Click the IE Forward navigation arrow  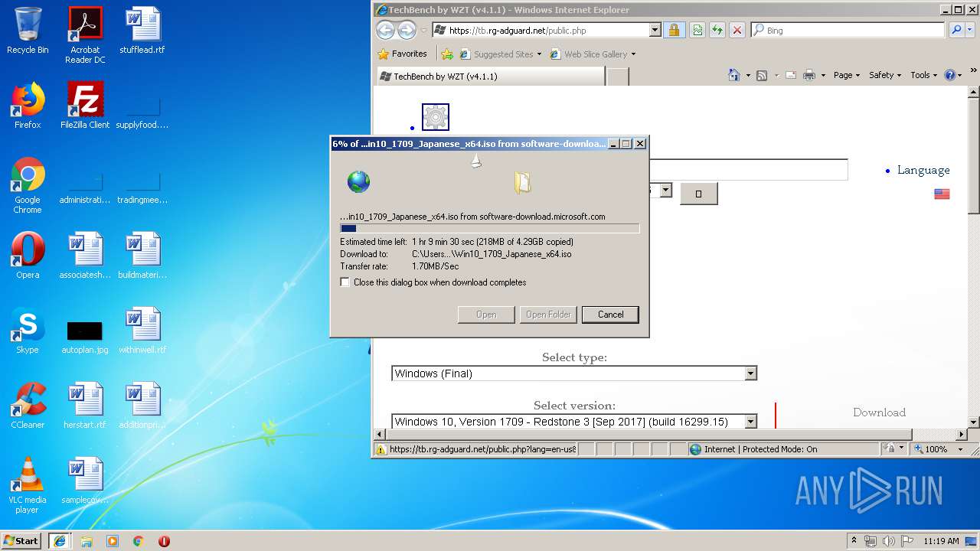tap(407, 30)
